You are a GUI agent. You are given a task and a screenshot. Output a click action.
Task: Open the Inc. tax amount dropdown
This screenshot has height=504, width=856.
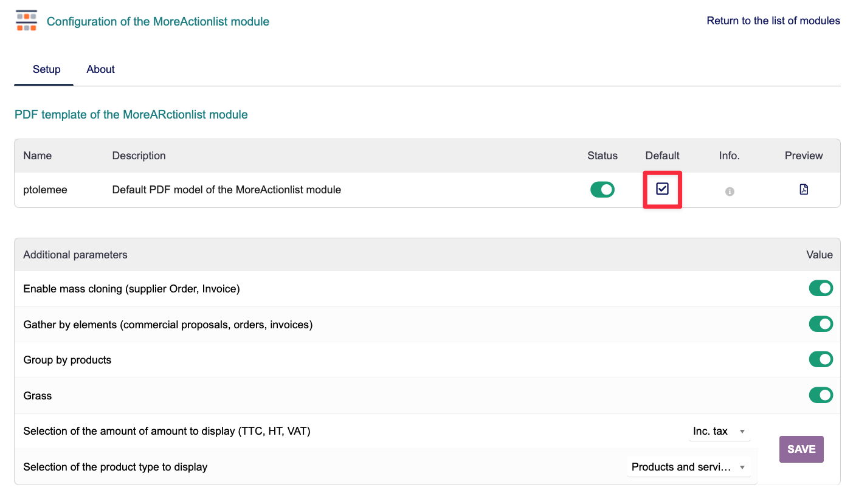pyautogui.click(x=719, y=432)
